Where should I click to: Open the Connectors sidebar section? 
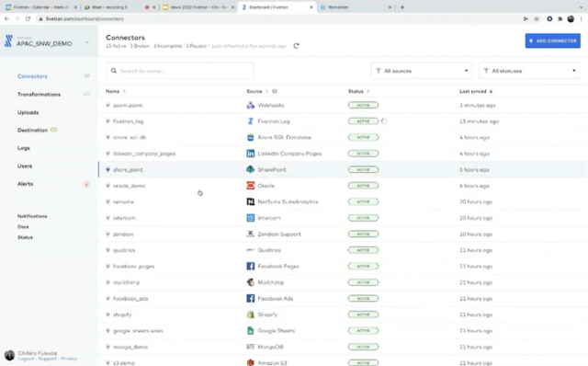32,76
